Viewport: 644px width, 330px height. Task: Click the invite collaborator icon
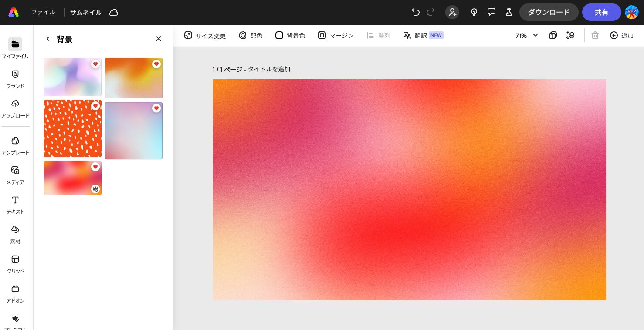[x=452, y=12]
